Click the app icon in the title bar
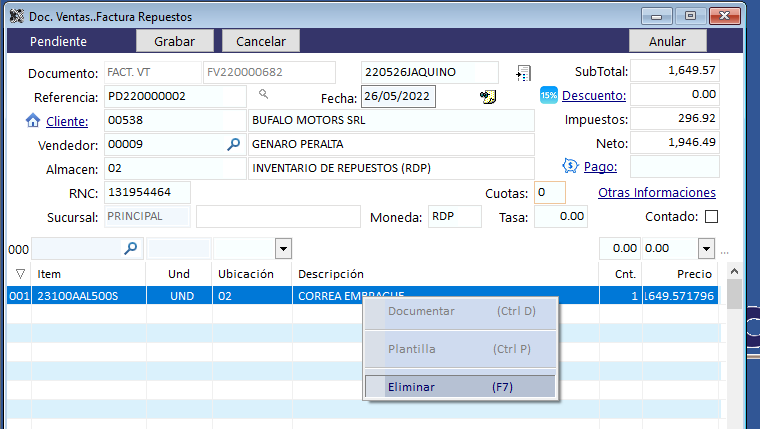Viewport: 760px width, 429px height. coord(16,16)
